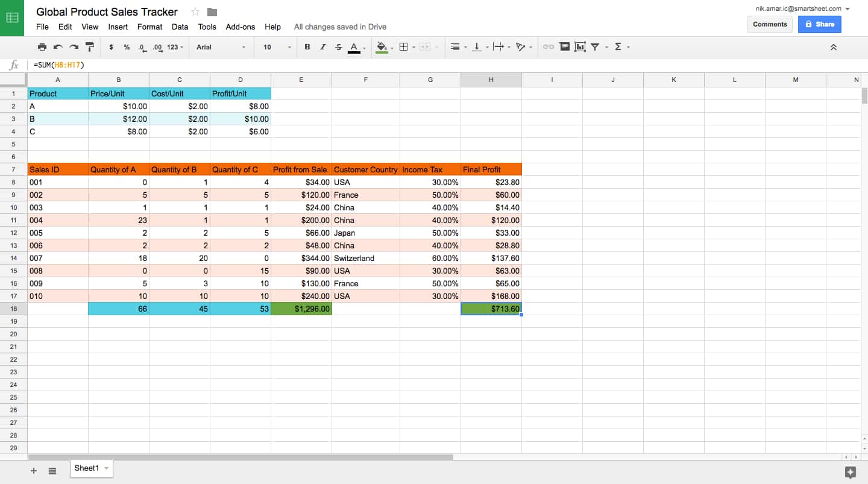Insert a chart from the toolbar
This screenshot has height=484, width=868.
[580, 47]
